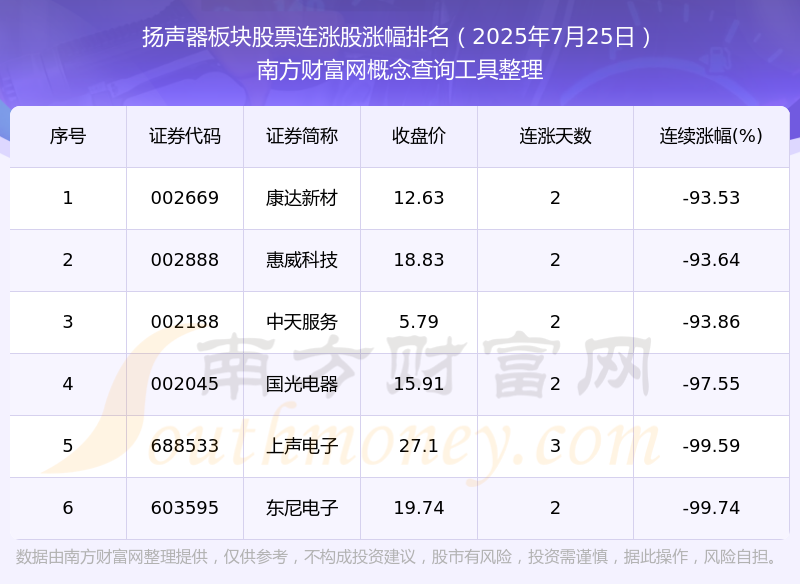Click consecutive days value 3 for 上声电子

click(555, 446)
